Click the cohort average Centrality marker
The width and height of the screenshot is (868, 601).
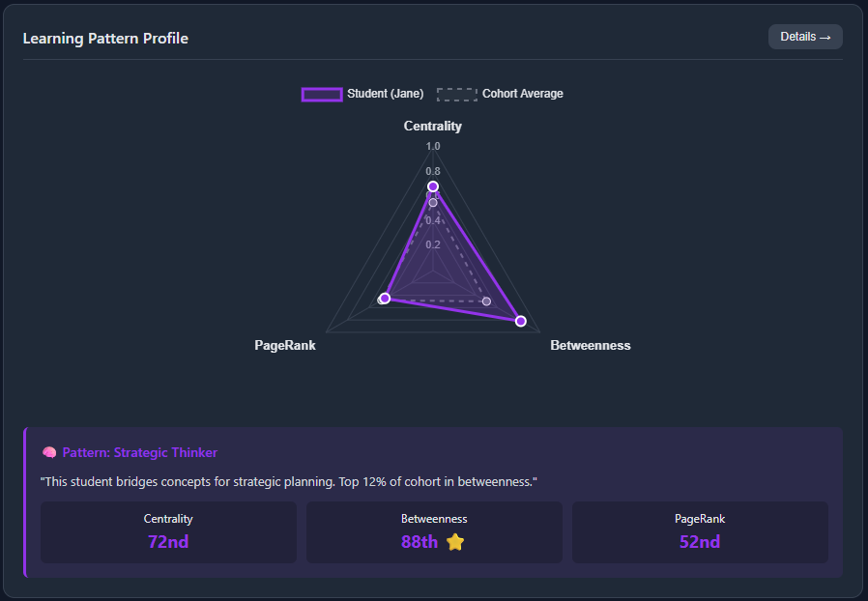pyautogui.click(x=432, y=202)
